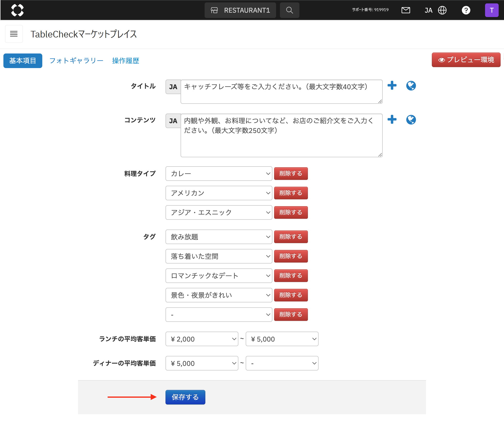This screenshot has width=504, height=423.
Task: Open the purple T user avatar
Action: pyautogui.click(x=492, y=10)
